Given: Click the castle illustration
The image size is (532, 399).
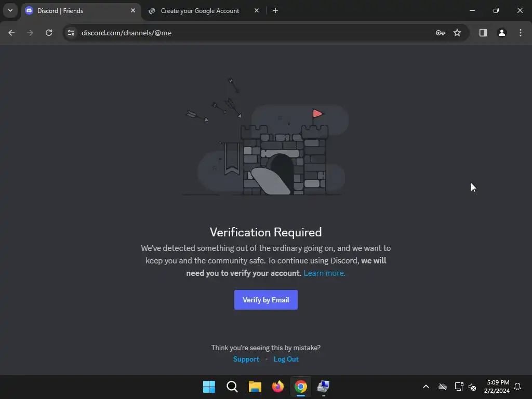Looking at the screenshot, I should click(265, 137).
